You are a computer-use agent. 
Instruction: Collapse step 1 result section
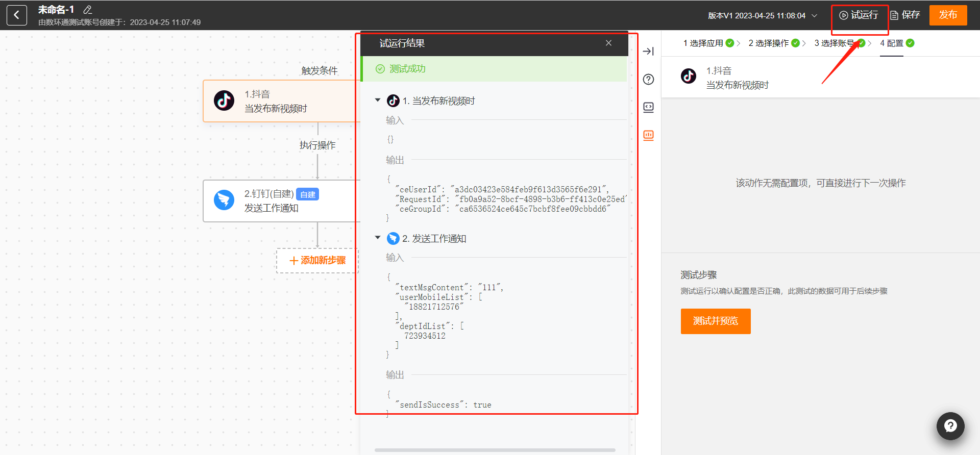tap(378, 100)
